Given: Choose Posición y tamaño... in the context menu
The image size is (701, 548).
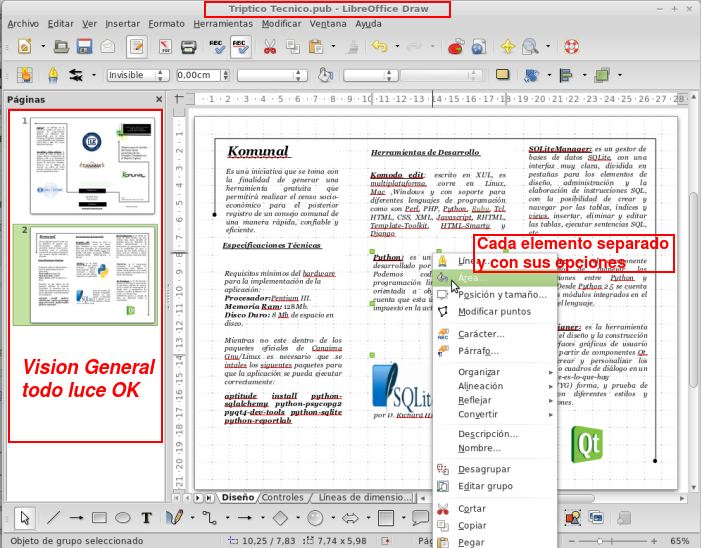Looking at the screenshot, I should (495, 295).
